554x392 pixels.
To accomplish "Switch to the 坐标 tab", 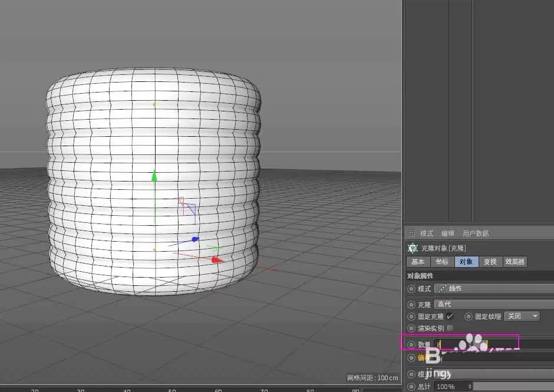I will [442, 262].
